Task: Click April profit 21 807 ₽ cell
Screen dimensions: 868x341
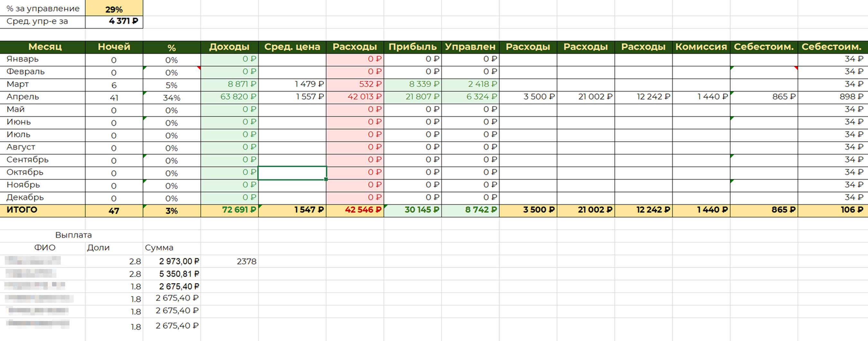Action: click(x=413, y=97)
